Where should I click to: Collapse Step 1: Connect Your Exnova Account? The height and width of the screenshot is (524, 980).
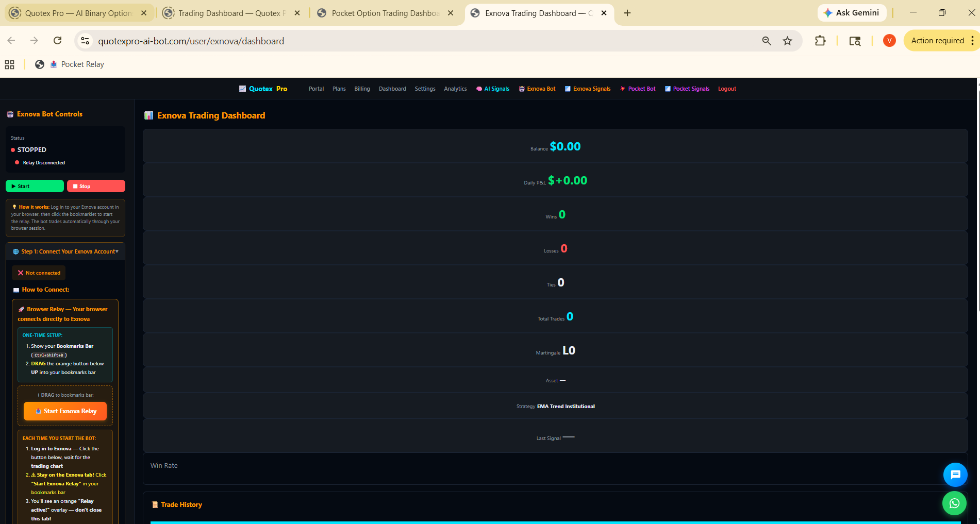click(x=65, y=251)
